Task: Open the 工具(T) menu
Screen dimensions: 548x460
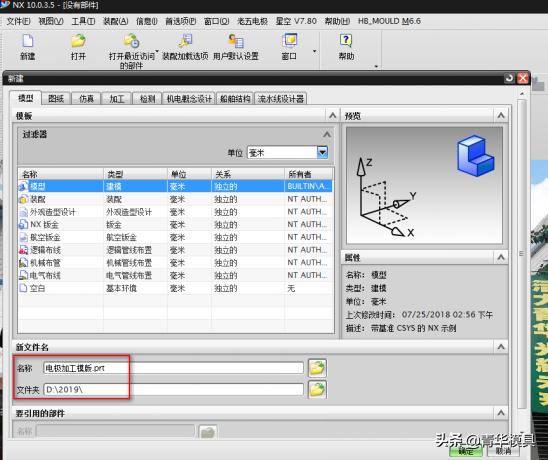Action: point(83,21)
